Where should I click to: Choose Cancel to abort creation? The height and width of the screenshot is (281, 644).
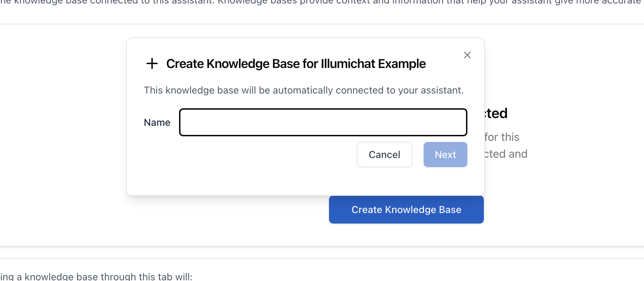tap(384, 155)
